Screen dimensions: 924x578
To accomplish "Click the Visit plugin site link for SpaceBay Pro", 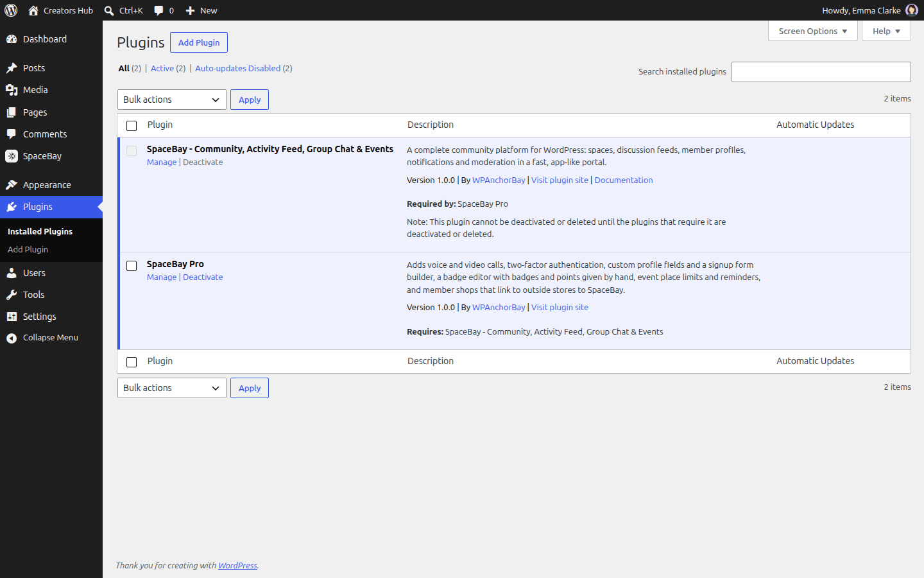I will (x=560, y=308).
